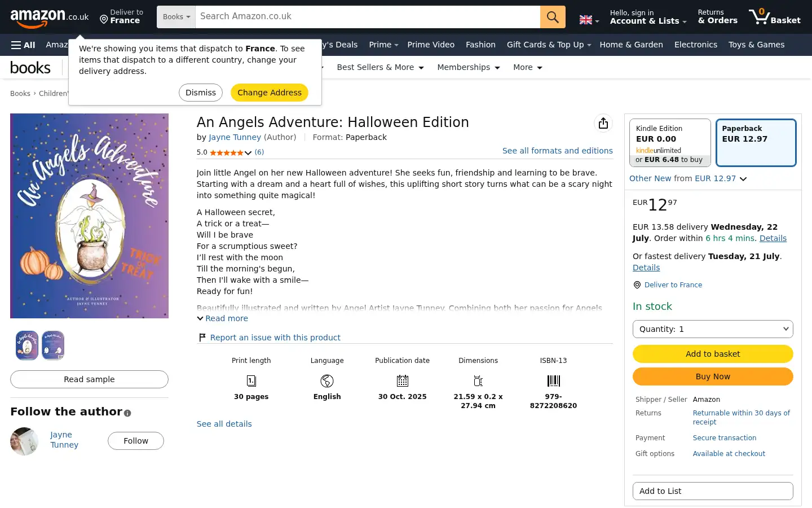This screenshot has width=812, height=508.
Task: Dismiss the delivery address popup
Action: coord(201,93)
